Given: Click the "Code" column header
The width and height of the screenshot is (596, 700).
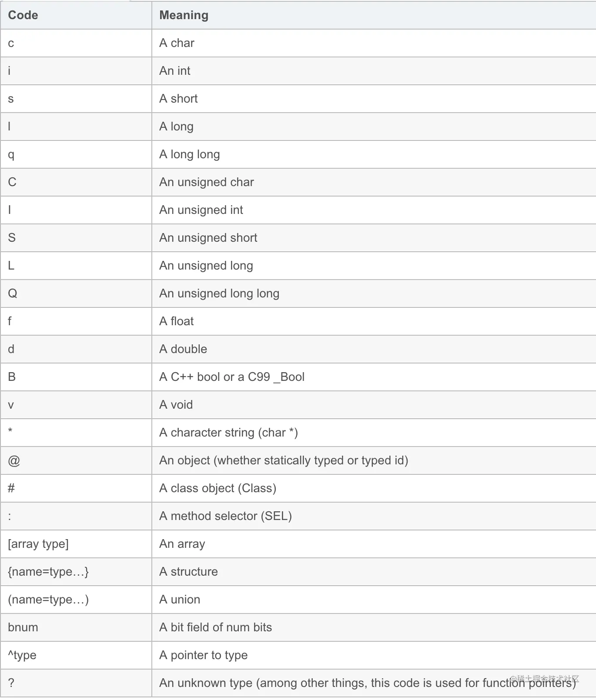Looking at the screenshot, I should coord(23,15).
